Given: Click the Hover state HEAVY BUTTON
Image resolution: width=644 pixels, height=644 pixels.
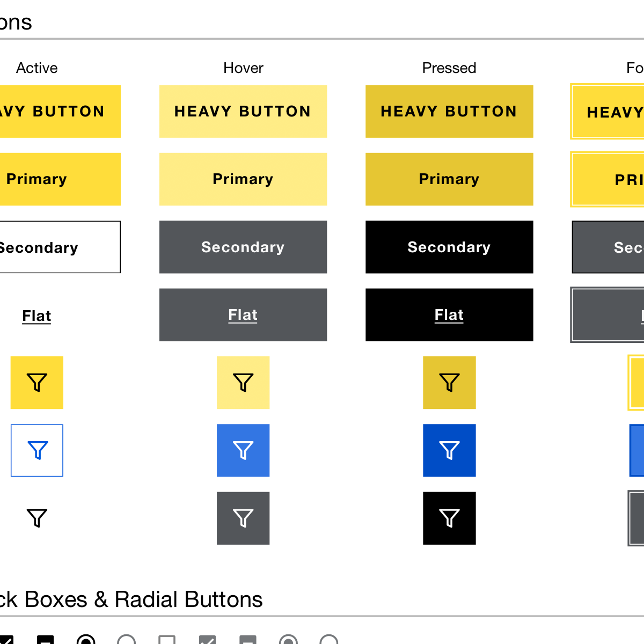Looking at the screenshot, I should click(x=243, y=111).
